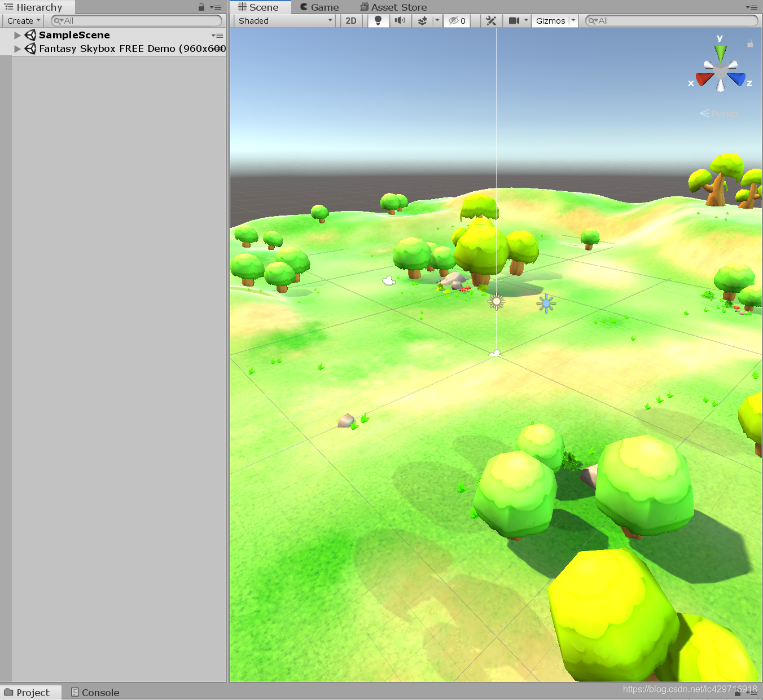Select the white cloud gizmo icon
Screen dimensions: 763x700
pyautogui.click(x=389, y=280)
